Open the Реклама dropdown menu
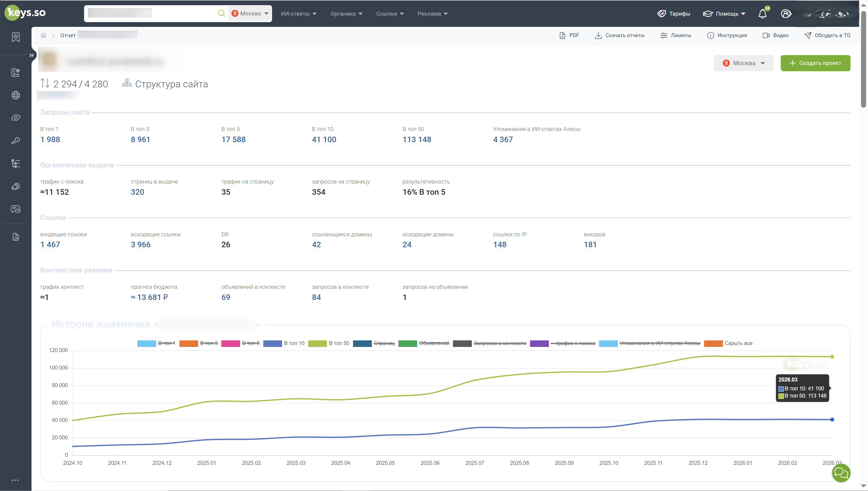 coord(433,14)
